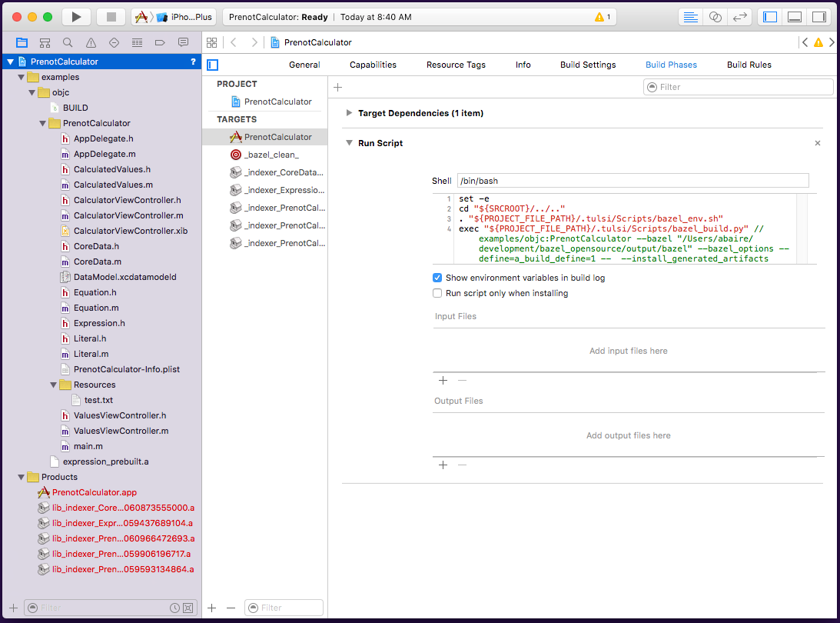The height and width of the screenshot is (623, 840).
Task: Switch to the Build Settings tab
Action: click(x=588, y=65)
